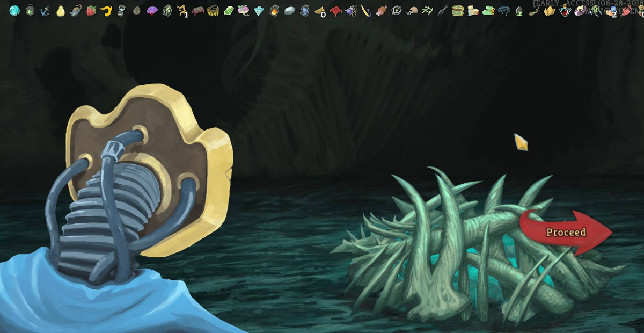Click the yellow Pear relic
Screen dimensions: 644x333
pos(61,10)
